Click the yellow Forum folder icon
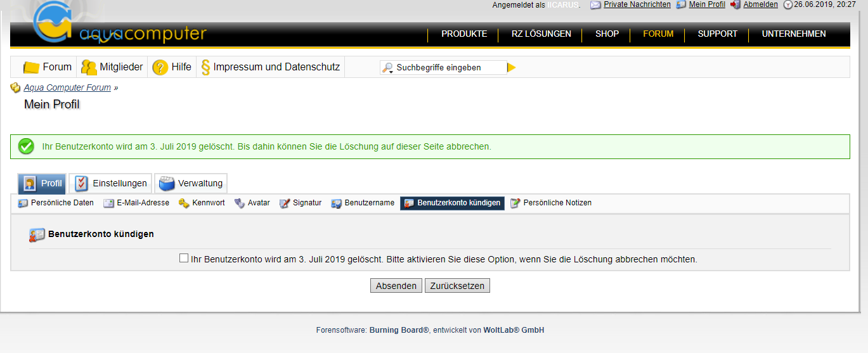This screenshot has height=353, width=868. point(31,67)
